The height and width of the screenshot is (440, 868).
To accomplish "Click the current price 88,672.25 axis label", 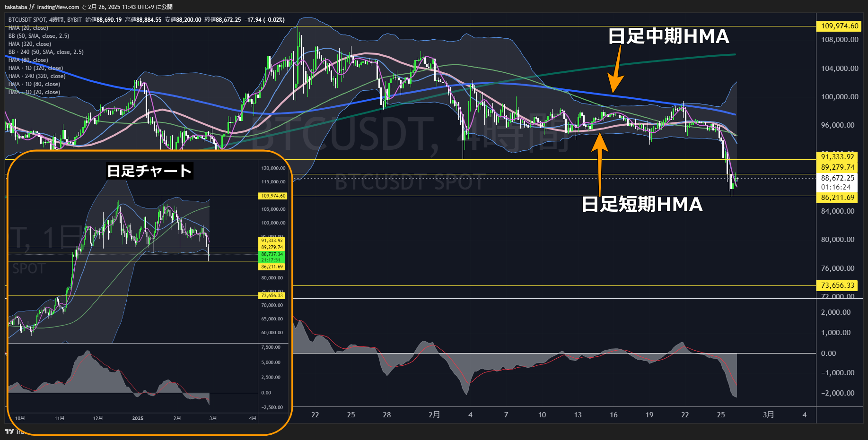I will coord(837,178).
